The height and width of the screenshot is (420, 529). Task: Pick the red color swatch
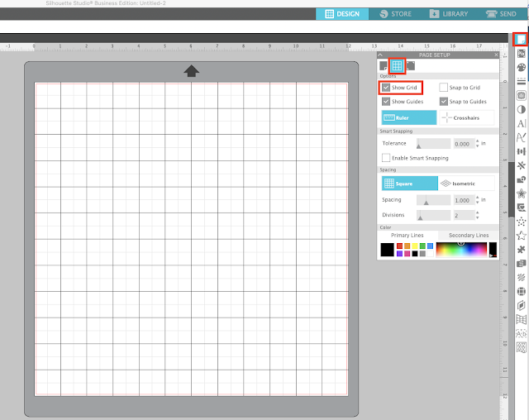pos(400,246)
